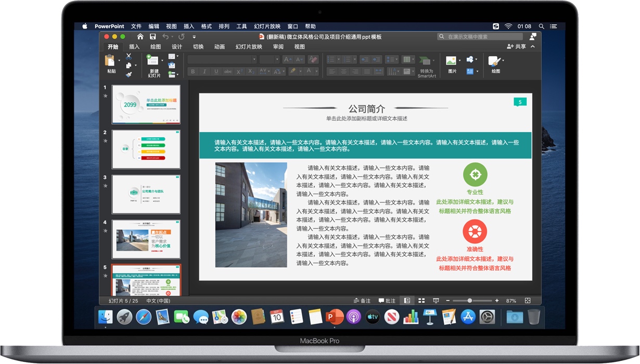Expand the bullet list style dropdown

coord(339,59)
